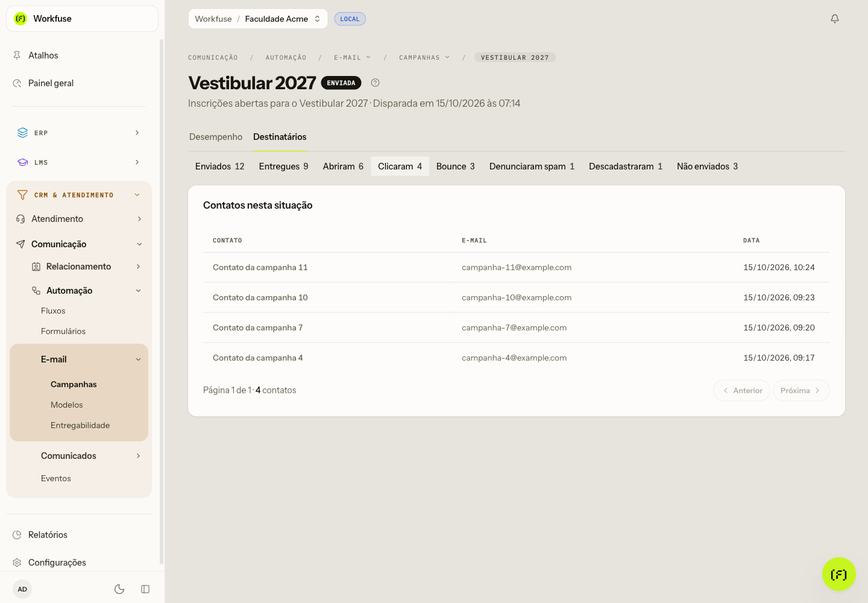Click the help icon beside ENVIADA badge
The image size is (868, 603).
(375, 83)
